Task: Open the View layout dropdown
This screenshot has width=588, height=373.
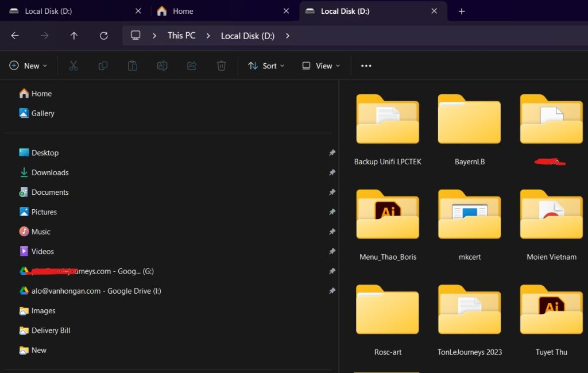Action: pyautogui.click(x=321, y=66)
